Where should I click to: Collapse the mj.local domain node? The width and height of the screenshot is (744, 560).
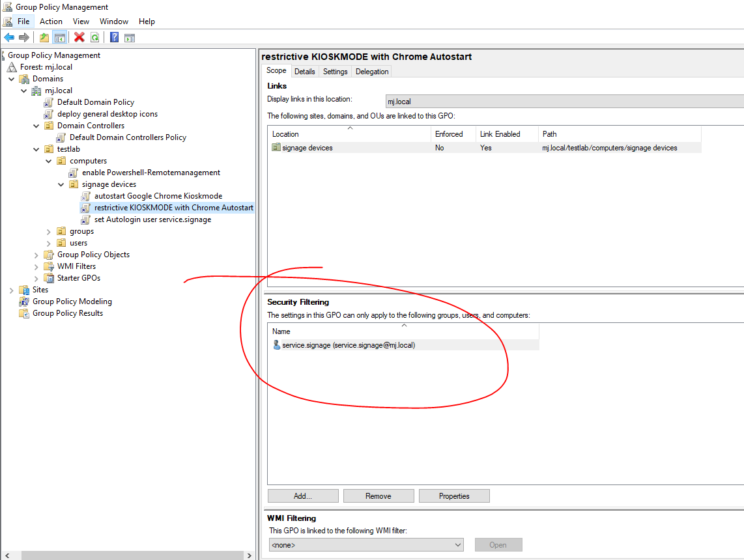tap(23, 91)
